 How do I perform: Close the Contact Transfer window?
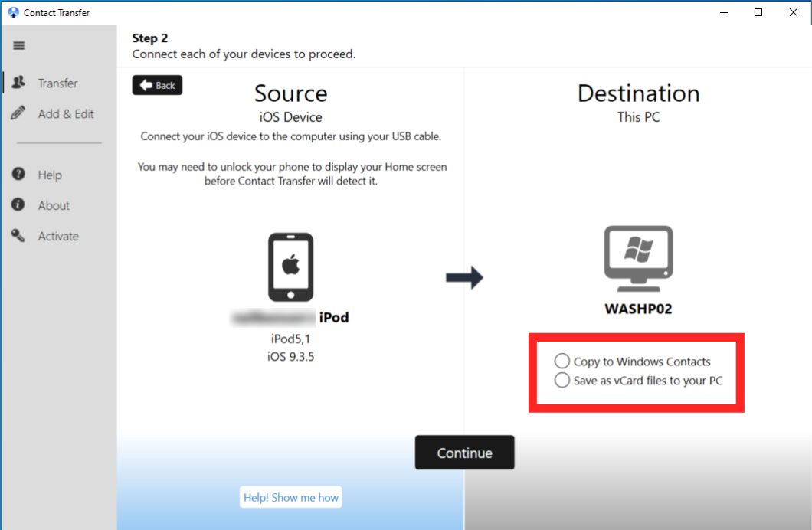(x=793, y=12)
